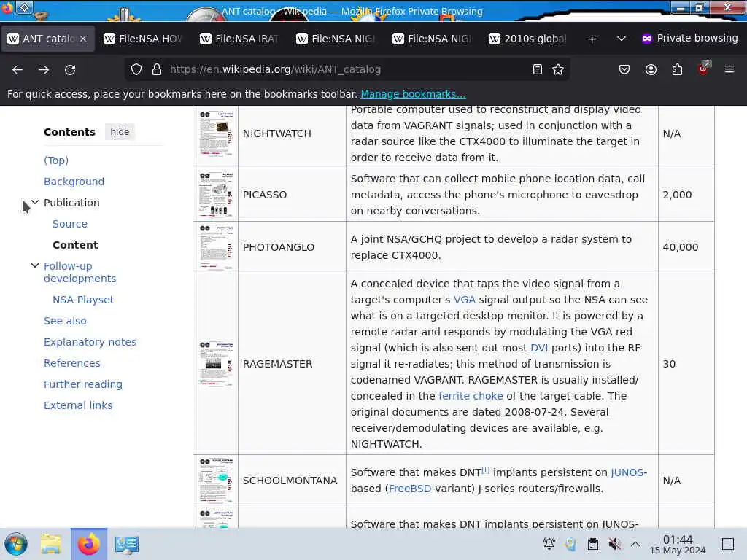Bookmark this page with star icon

[558, 69]
